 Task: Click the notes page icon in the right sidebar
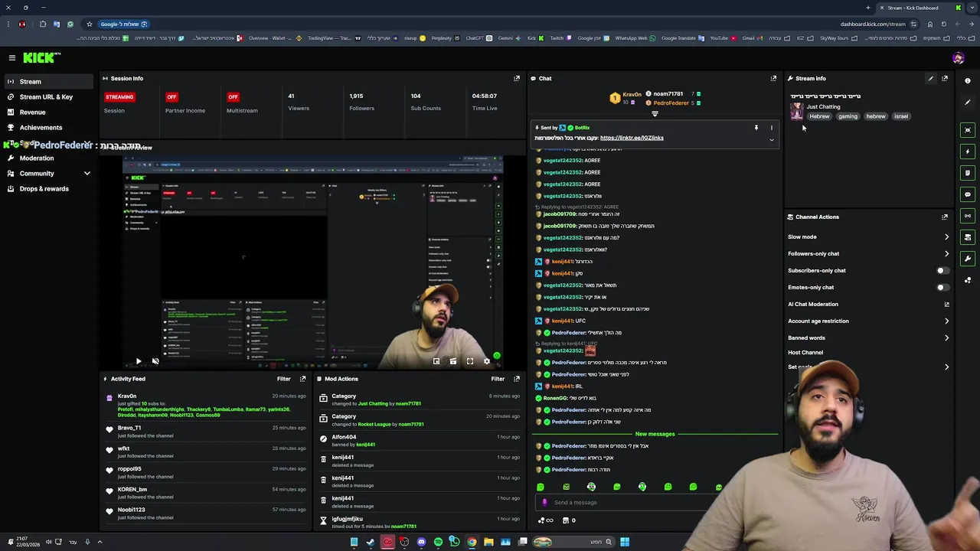click(x=968, y=173)
